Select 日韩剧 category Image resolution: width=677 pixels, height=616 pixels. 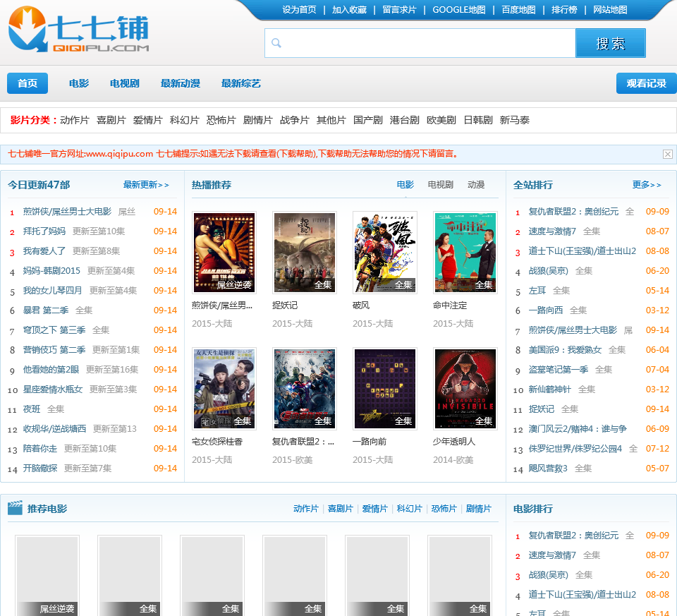click(x=478, y=120)
